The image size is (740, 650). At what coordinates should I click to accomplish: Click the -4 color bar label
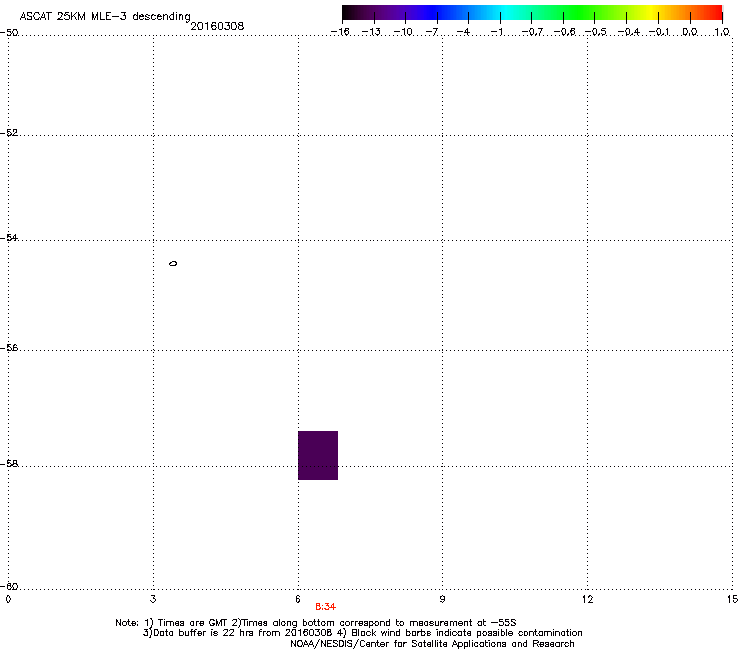tap(463, 32)
